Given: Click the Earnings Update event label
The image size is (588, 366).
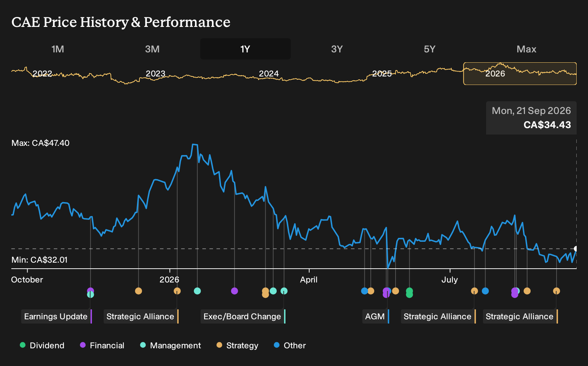Looking at the screenshot, I should pos(57,316).
